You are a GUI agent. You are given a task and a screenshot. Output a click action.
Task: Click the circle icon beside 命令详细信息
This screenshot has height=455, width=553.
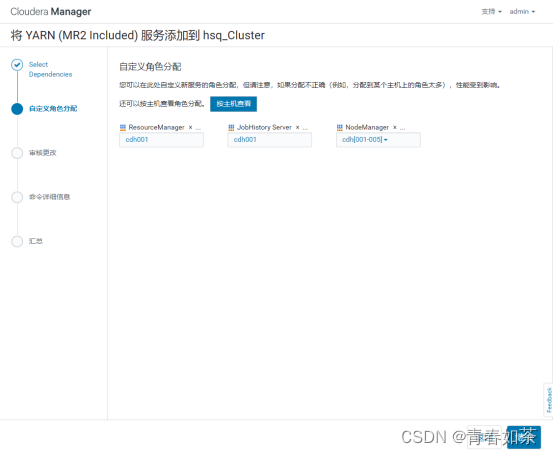point(17,197)
